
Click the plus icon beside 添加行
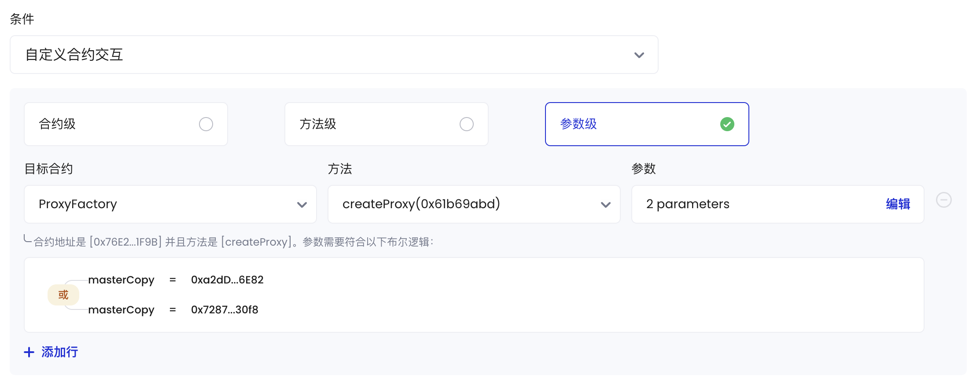(29, 352)
